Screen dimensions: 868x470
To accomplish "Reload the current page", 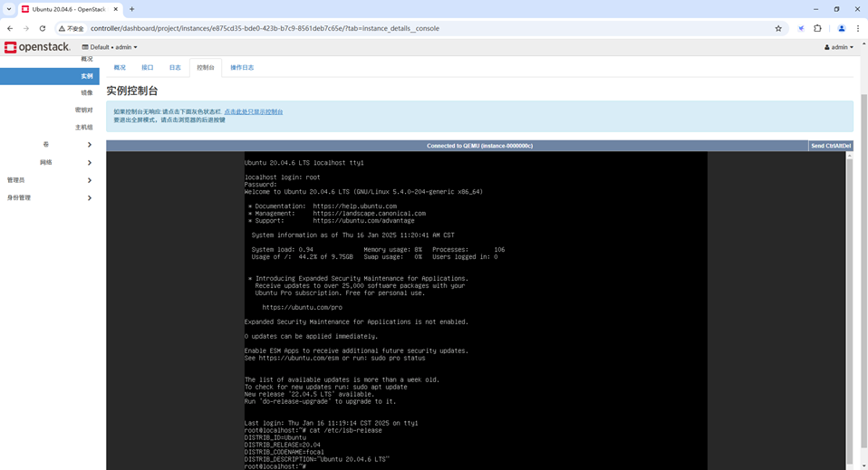I will 42,28.
